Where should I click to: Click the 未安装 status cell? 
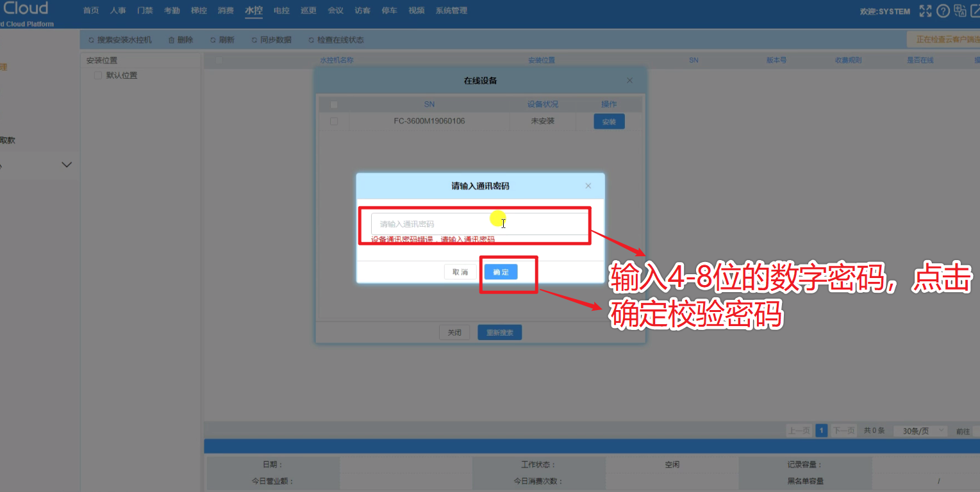(543, 121)
